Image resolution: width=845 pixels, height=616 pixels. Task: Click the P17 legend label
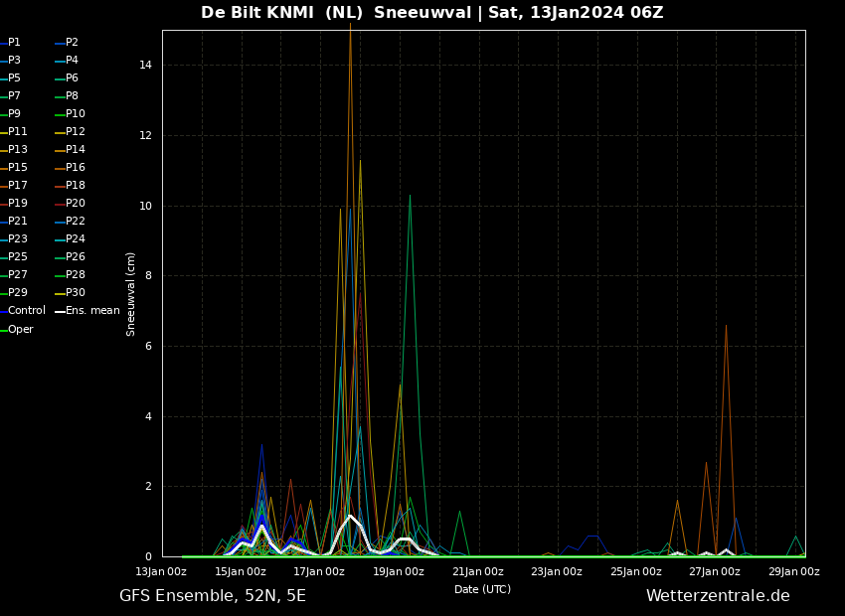point(14,185)
